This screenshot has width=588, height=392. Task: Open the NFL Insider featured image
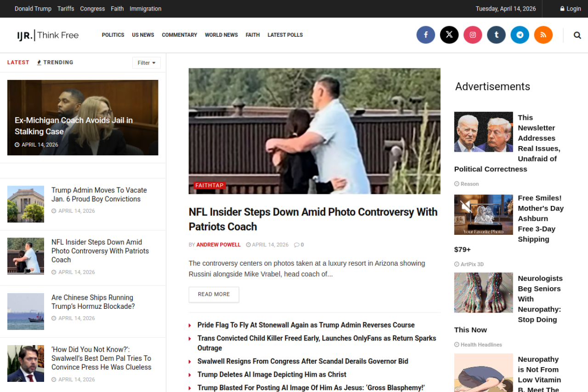(x=315, y=131)
